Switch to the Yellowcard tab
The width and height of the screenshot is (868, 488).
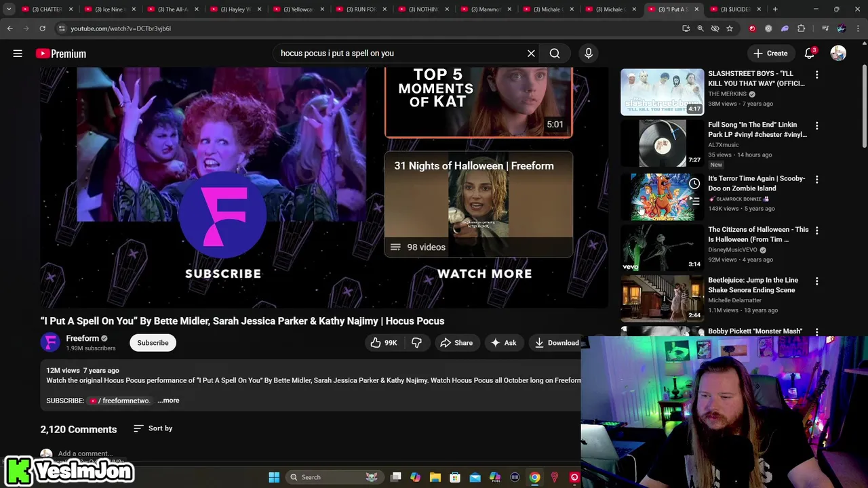click(298, 9)
